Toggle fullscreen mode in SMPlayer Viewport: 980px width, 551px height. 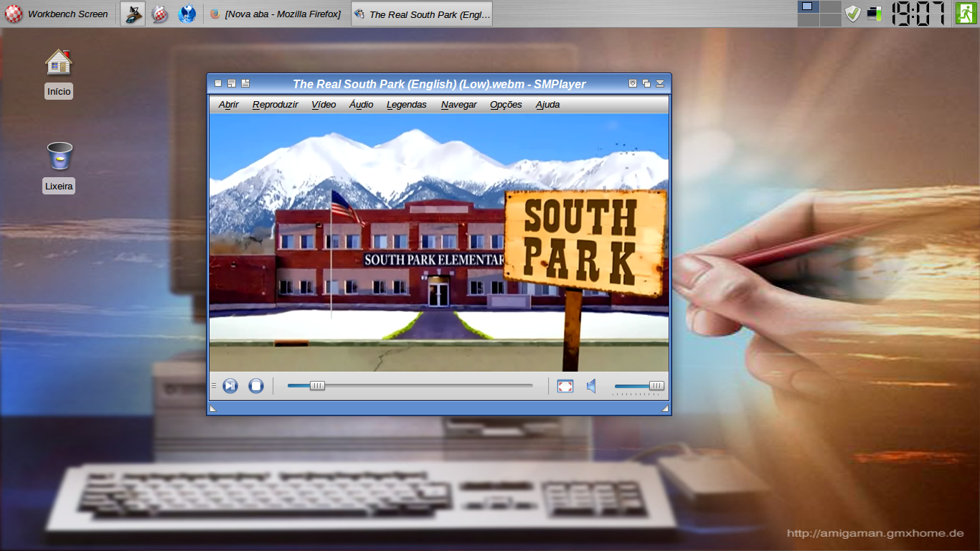pos(565,386)
